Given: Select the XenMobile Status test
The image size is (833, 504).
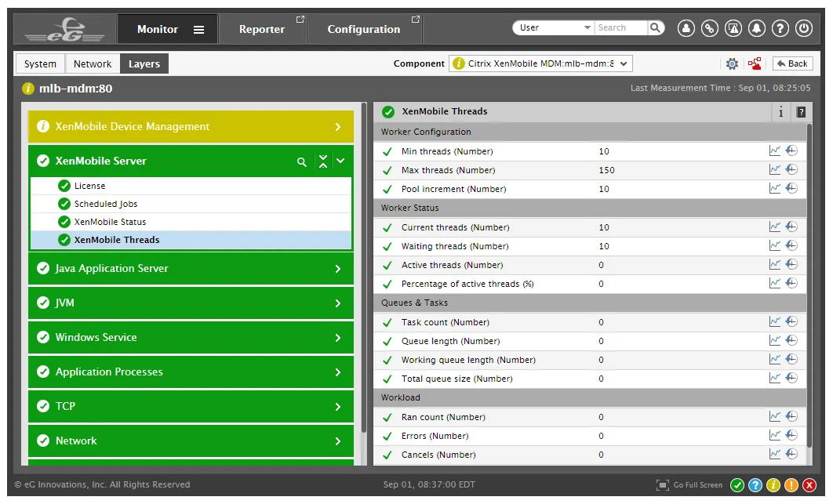Looking at the screenshot, I should pos(191,222).
